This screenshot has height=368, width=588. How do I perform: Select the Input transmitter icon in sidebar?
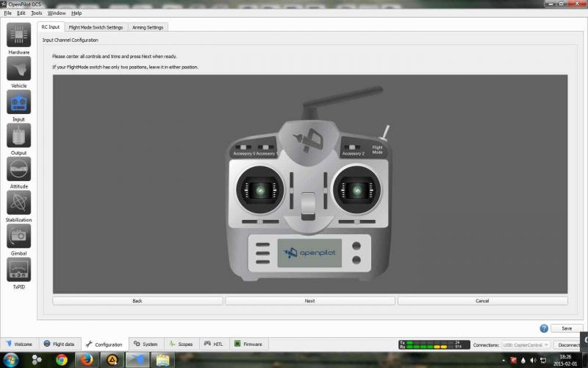tap(18, 102)
